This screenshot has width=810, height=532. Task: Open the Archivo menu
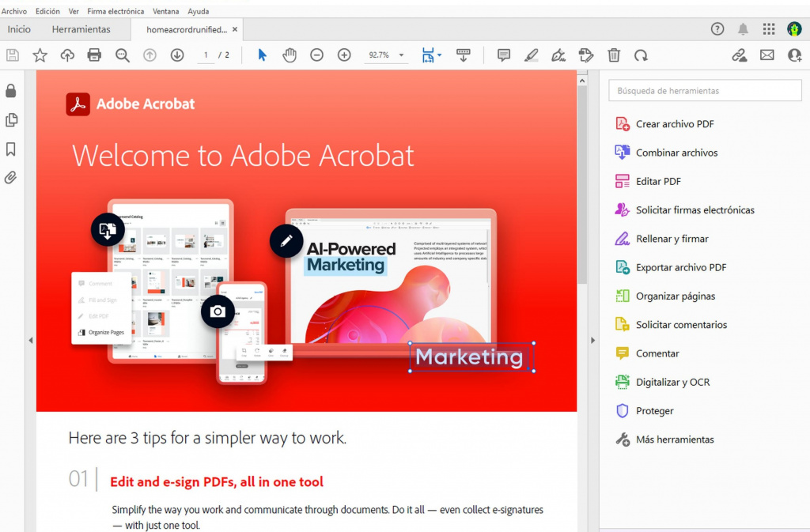(14, 11)
